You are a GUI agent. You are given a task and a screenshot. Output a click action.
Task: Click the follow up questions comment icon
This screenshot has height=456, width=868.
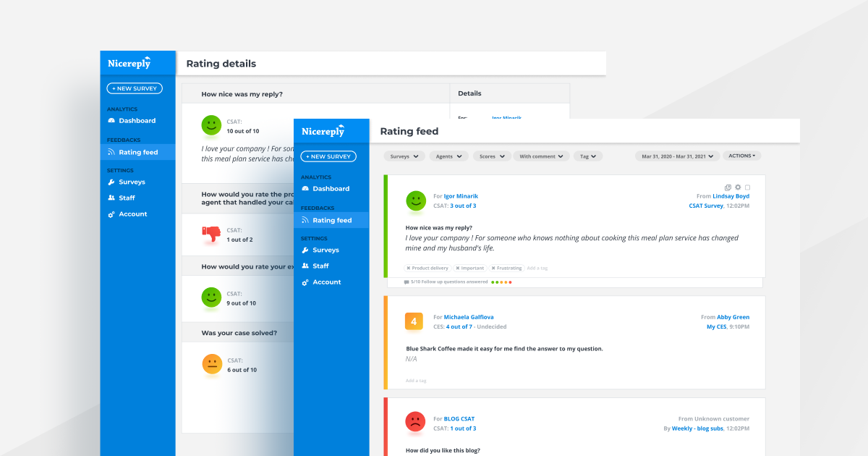pyautogui.click(x=407, y=282)
